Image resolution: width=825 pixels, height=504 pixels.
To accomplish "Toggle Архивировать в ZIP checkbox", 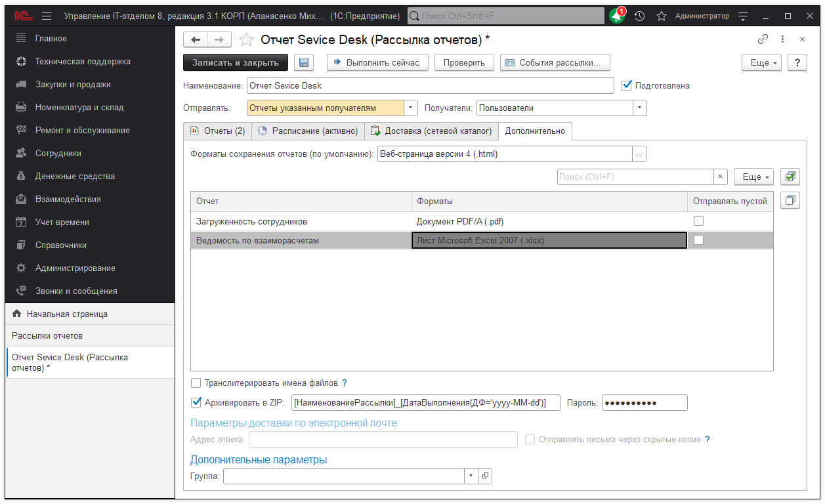I will point(196,402).
